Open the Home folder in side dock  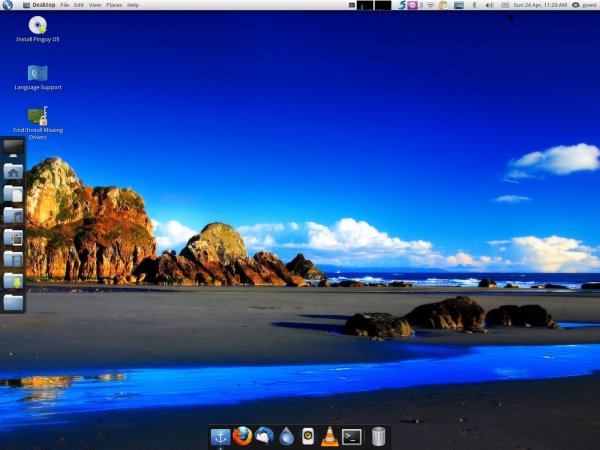[13, 171]
